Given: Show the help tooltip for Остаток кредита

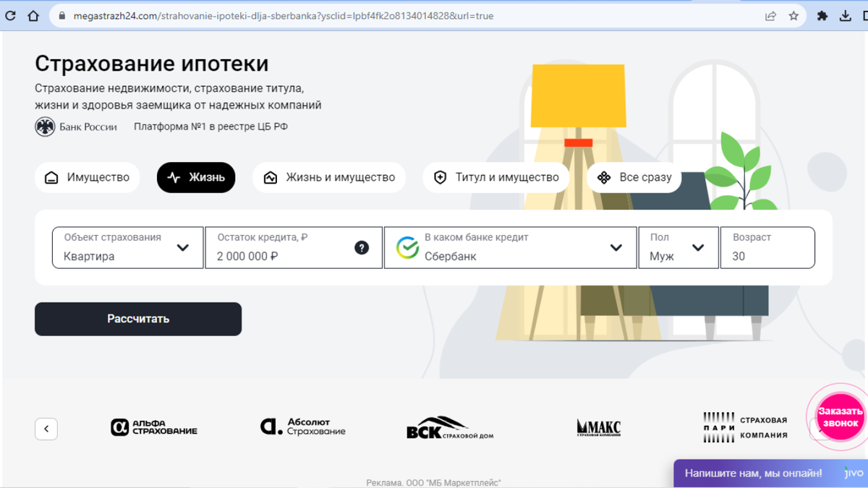Looking at the screenshot, I should [362, 248].
